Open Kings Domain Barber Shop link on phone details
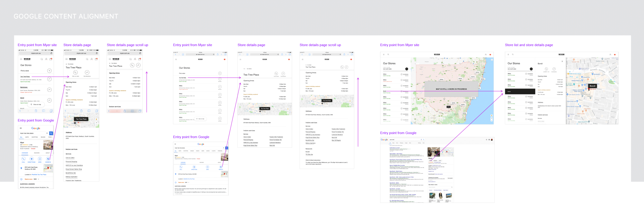Viewport: 644px width, 220px height. point(74,169)
